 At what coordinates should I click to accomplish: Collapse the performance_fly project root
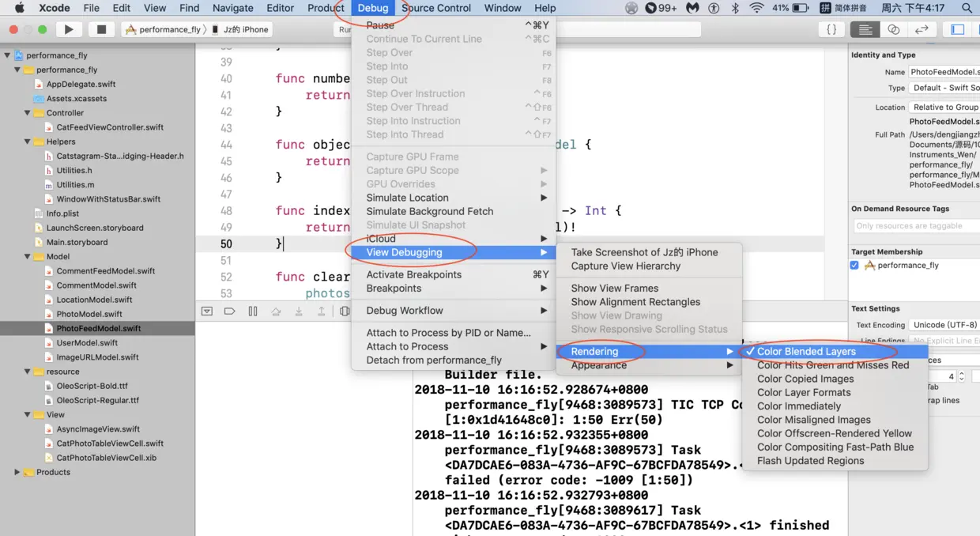(x=7, y=55)
